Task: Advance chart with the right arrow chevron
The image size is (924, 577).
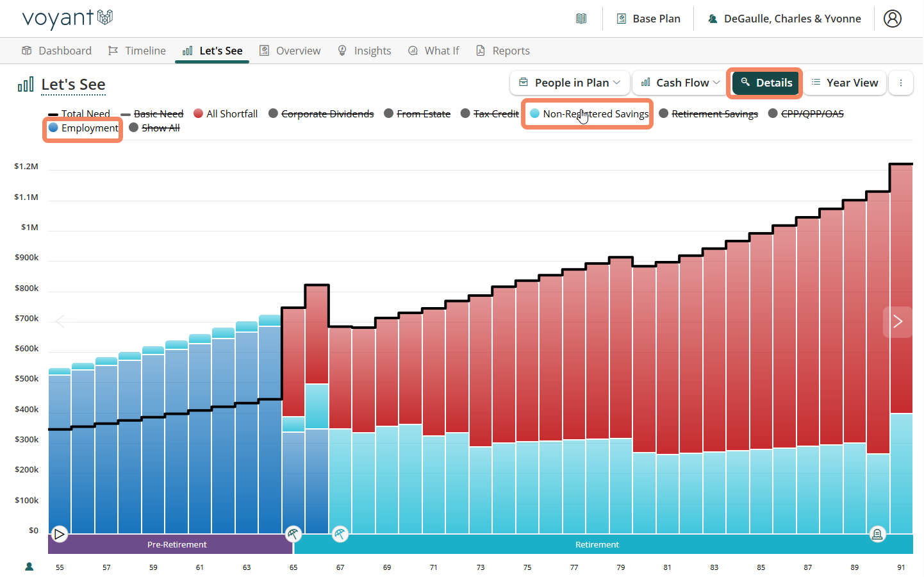Action: 897,321
